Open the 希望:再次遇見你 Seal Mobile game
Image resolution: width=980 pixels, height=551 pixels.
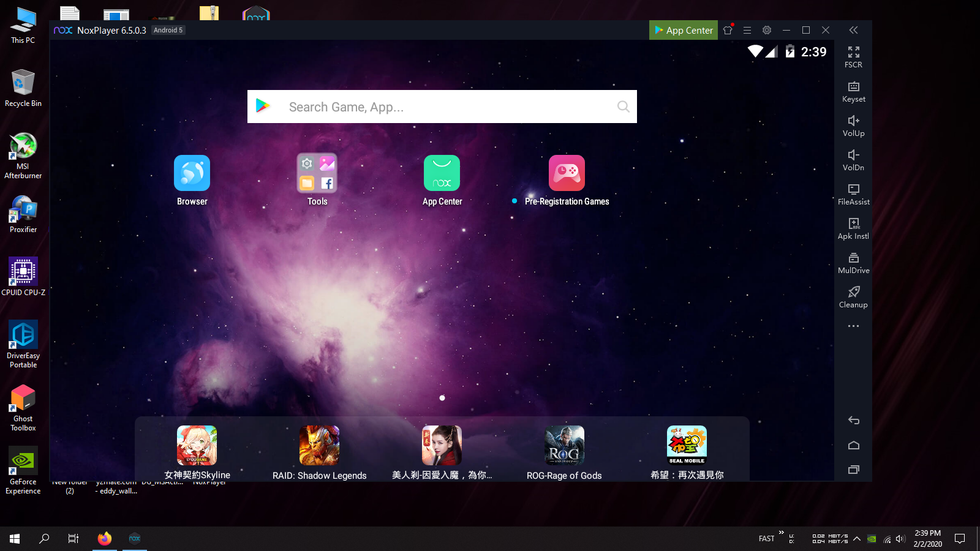click(687, 453)
